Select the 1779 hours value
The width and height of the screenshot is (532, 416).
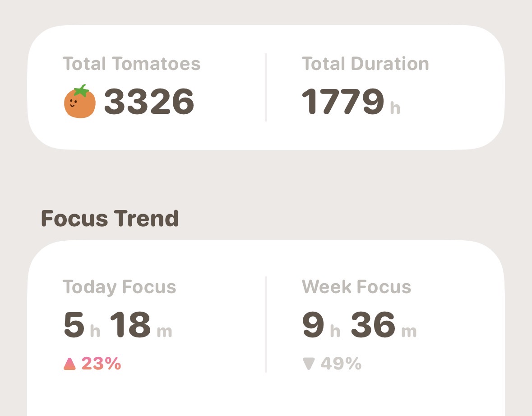pos(343,102)
